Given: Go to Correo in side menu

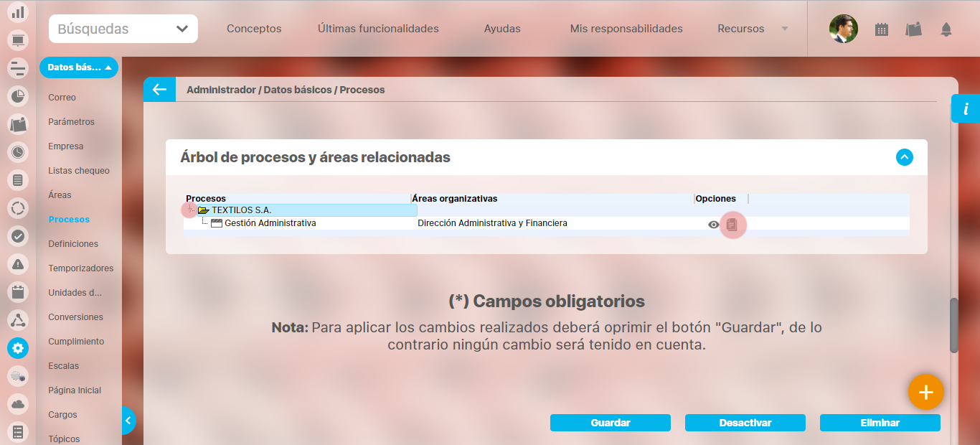Looking at the screenshot, I should click(x=62, y=98).
